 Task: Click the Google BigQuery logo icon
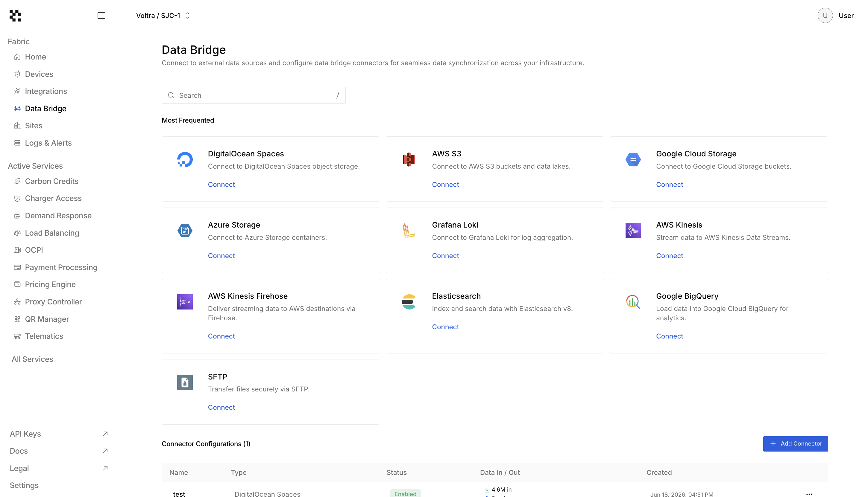point(633,302)
